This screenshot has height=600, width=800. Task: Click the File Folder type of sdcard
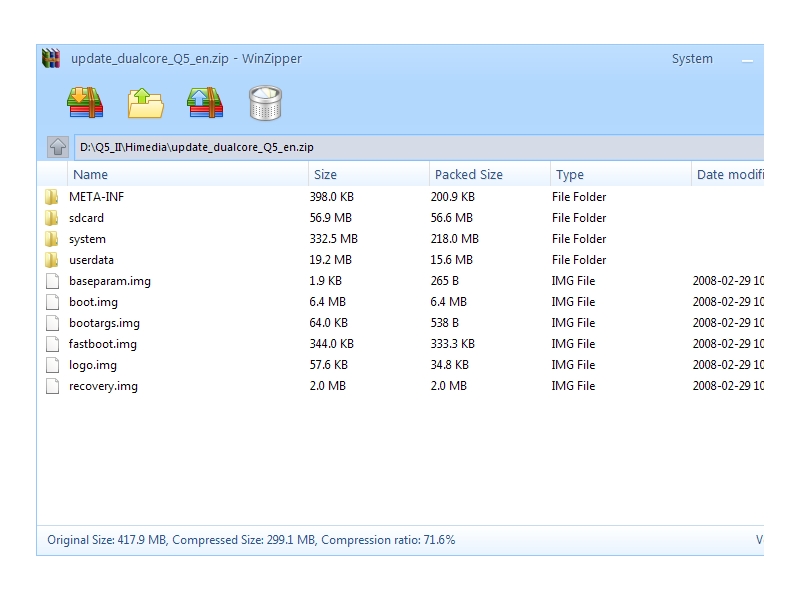(x=579, y=218)
